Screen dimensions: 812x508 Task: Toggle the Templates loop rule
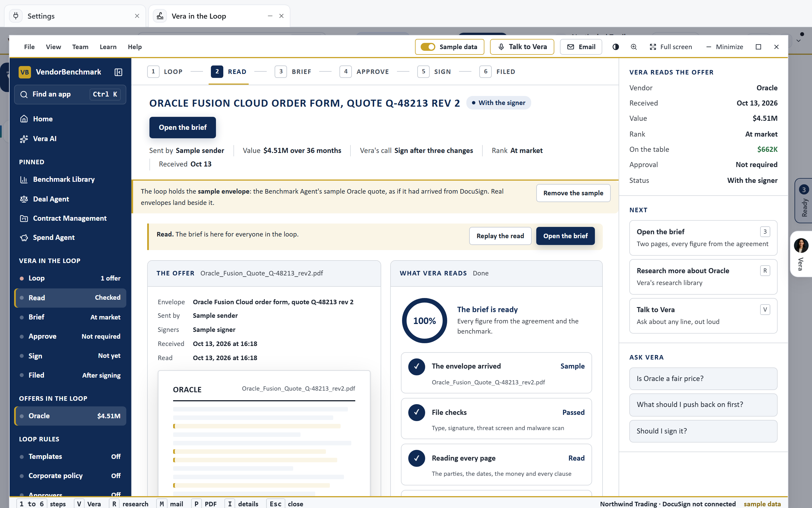(x=70, y=456)
